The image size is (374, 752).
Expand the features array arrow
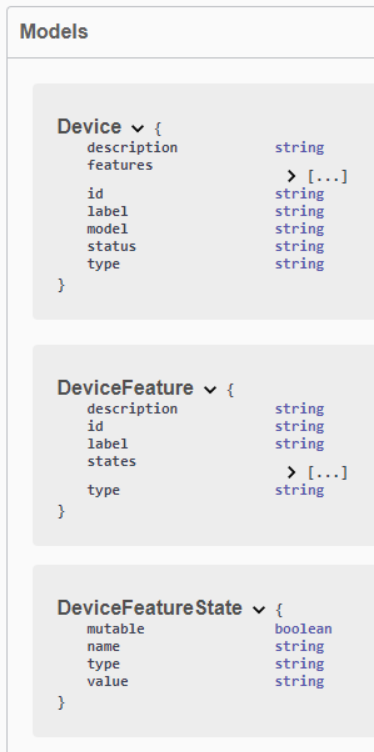tap(292, 176)
